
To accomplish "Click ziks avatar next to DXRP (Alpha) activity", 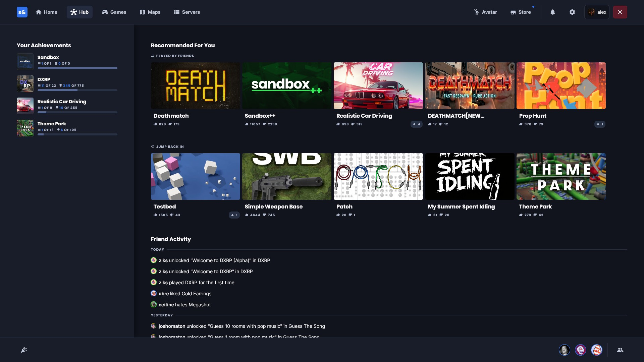I will tap(154, 260).
